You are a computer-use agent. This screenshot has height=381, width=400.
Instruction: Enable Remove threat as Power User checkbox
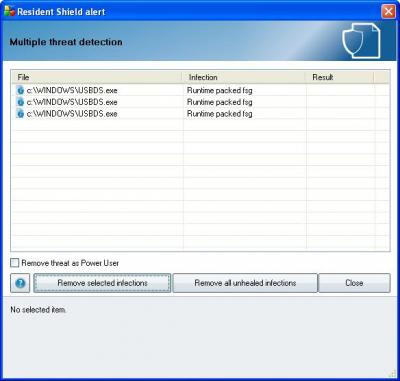pyautogui.click(x=15, y=263)
